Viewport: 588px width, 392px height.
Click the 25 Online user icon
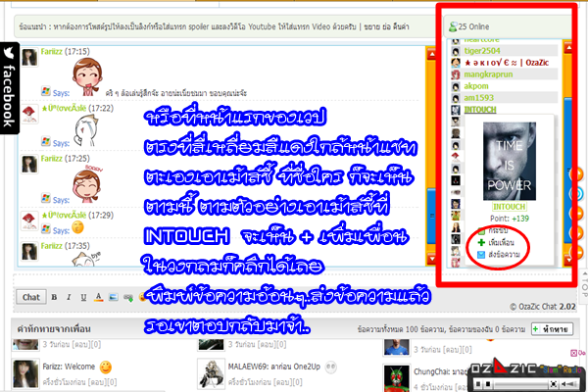click(453, 26)
